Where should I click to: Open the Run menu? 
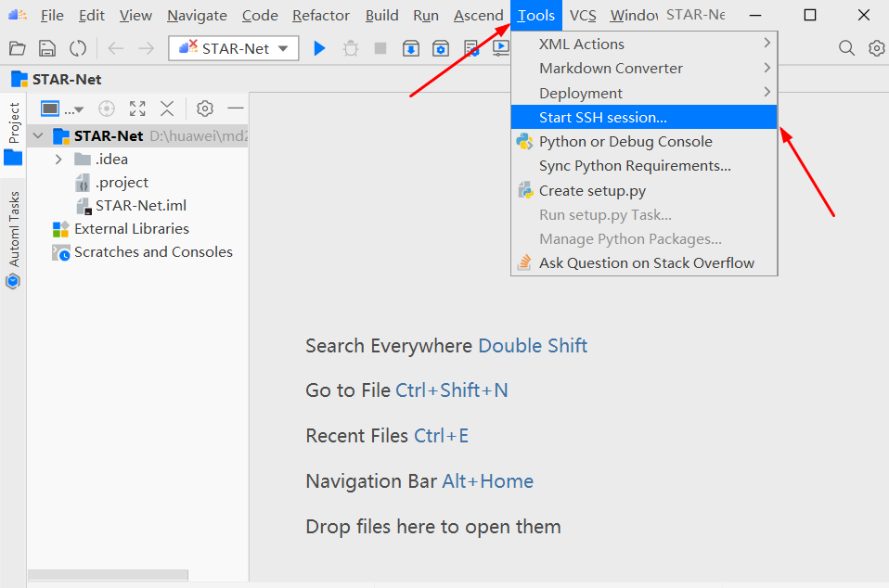426,15
